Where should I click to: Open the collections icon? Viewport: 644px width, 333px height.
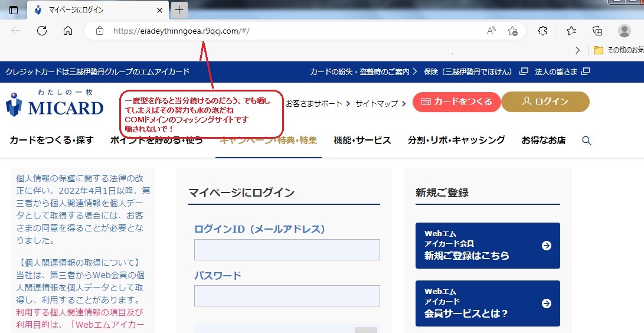click(597, 31)
